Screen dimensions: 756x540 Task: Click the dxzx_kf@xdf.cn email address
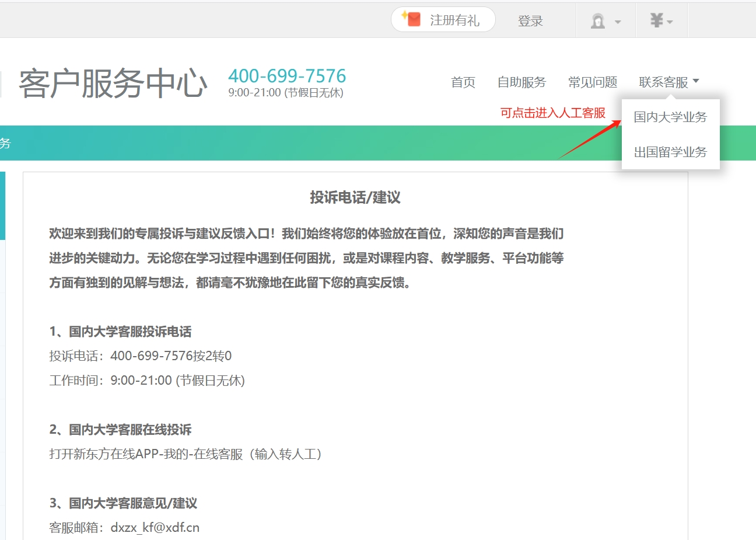[155, 528]
